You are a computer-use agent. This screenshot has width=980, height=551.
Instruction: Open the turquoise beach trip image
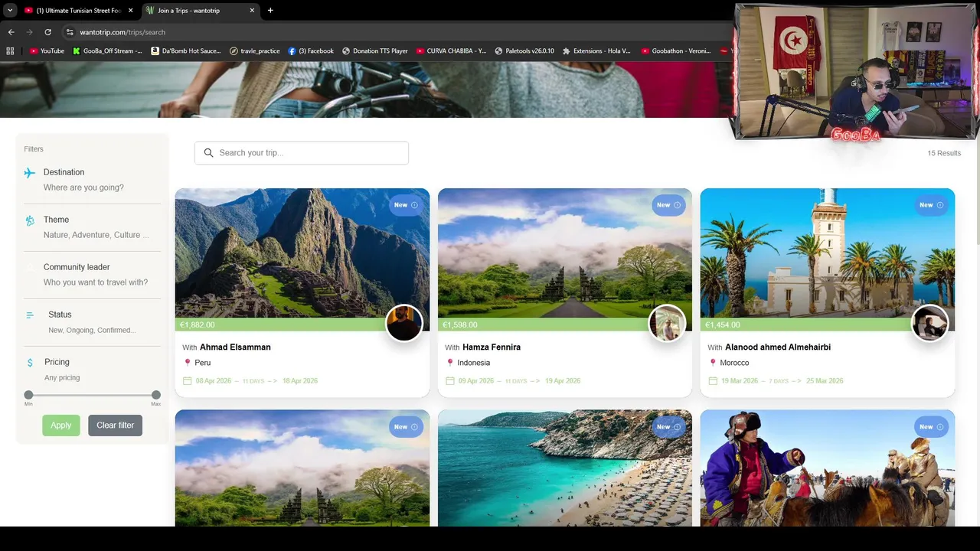[565, 468]
